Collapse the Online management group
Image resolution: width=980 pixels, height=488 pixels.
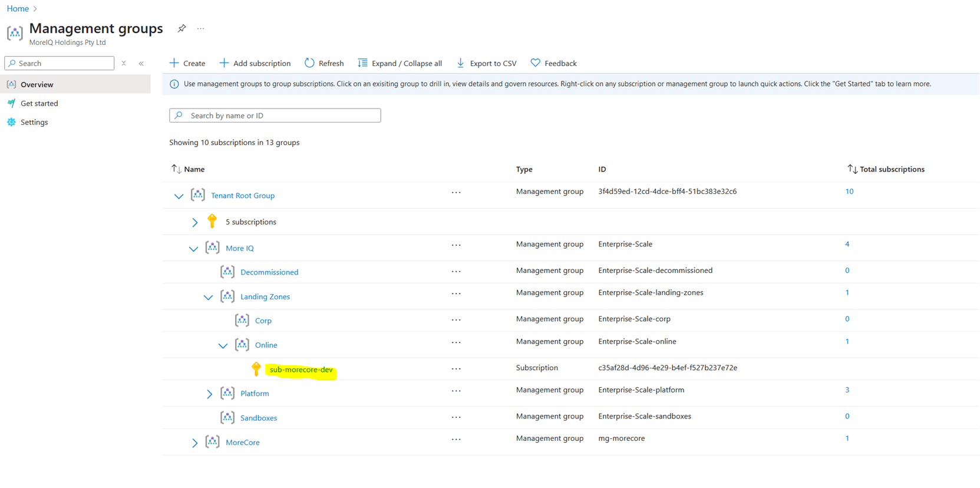point(223,345)
